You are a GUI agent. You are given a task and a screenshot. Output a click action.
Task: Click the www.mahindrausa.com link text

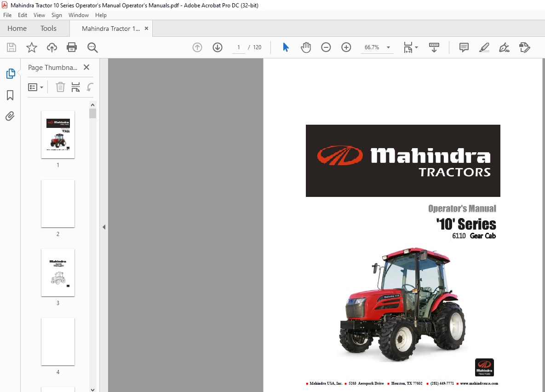479,383
